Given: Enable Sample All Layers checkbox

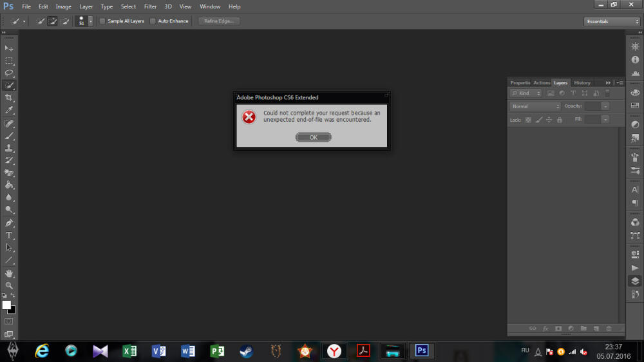Looking at the screenshot, I should point(102,21).
